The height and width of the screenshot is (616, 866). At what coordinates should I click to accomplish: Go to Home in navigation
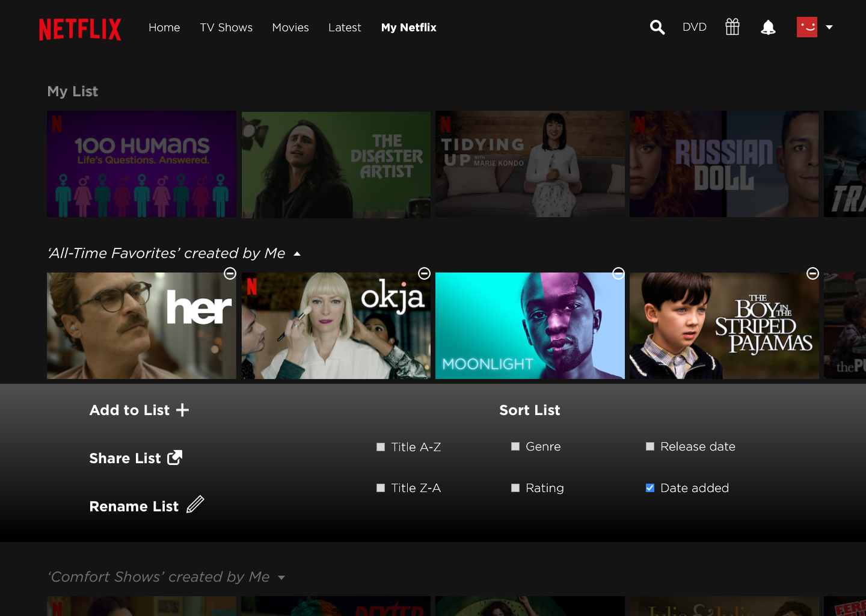coord(164,28)
